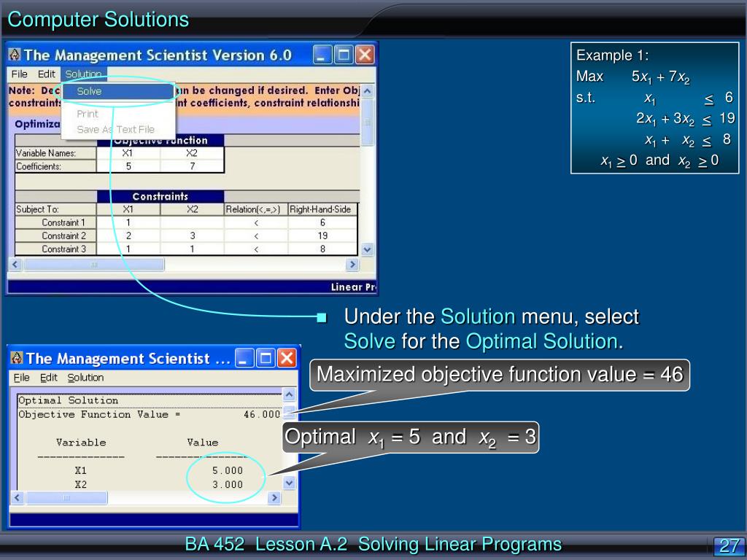
Task: Click the Constraint 2 relation cell
Action: (x=256, y=236)
